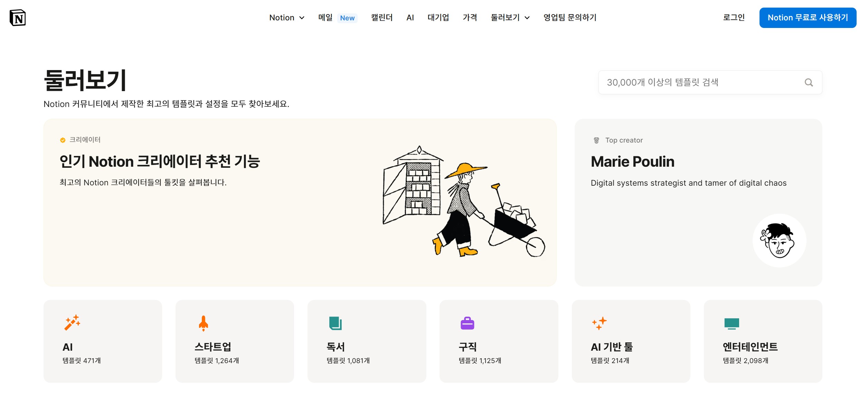Click the 스타트업 rocket icon

pyautogui.click(x=204, y=323)
